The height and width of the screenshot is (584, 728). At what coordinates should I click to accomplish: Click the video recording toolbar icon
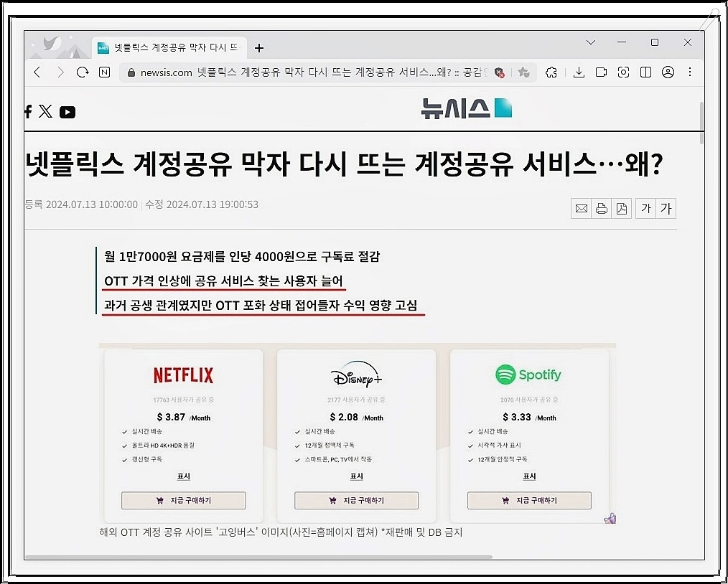(x=601, y=72)
